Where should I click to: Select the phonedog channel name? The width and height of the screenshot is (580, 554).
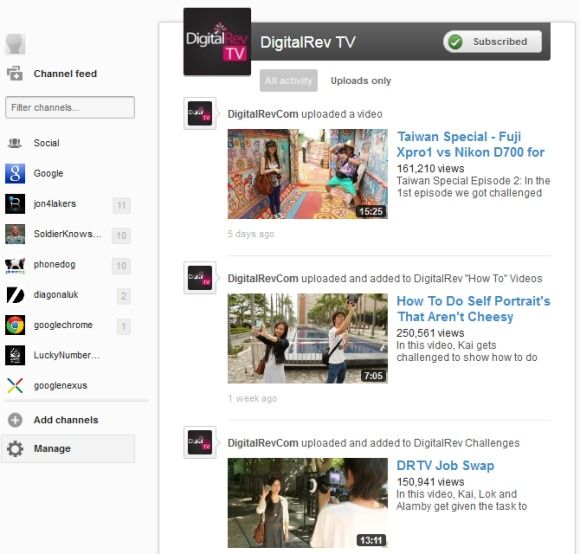pos(54,264)
